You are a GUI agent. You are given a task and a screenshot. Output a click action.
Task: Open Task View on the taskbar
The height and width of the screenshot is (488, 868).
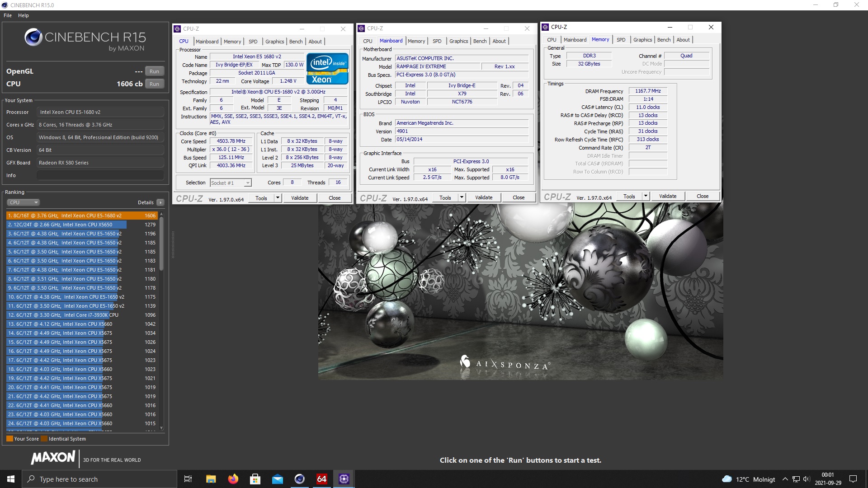(x=188, y=479)
